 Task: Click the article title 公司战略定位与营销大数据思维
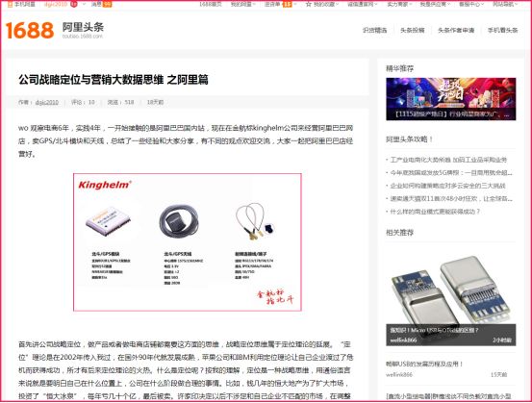point(114,80)
